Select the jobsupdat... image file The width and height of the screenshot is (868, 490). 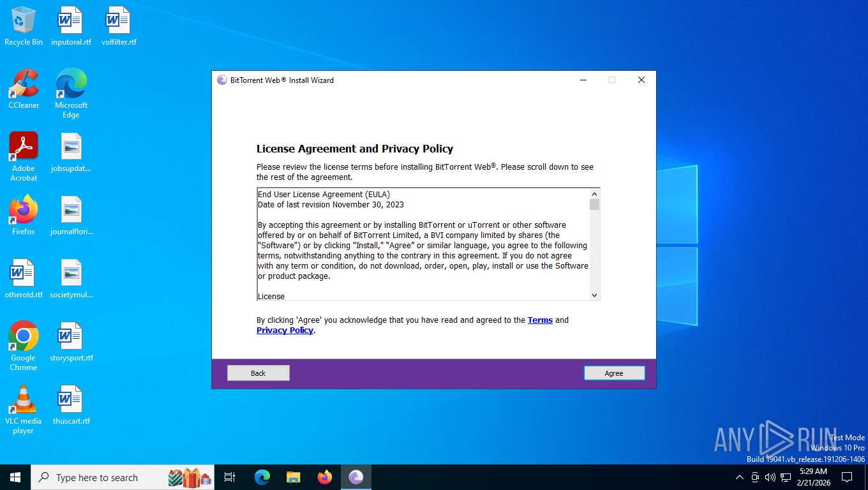click(71, 153)
